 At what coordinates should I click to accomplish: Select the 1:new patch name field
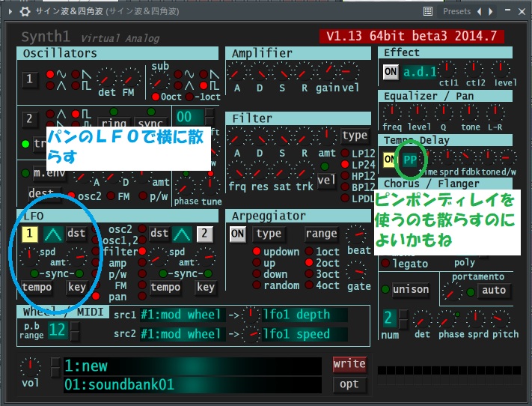[193, 366]
